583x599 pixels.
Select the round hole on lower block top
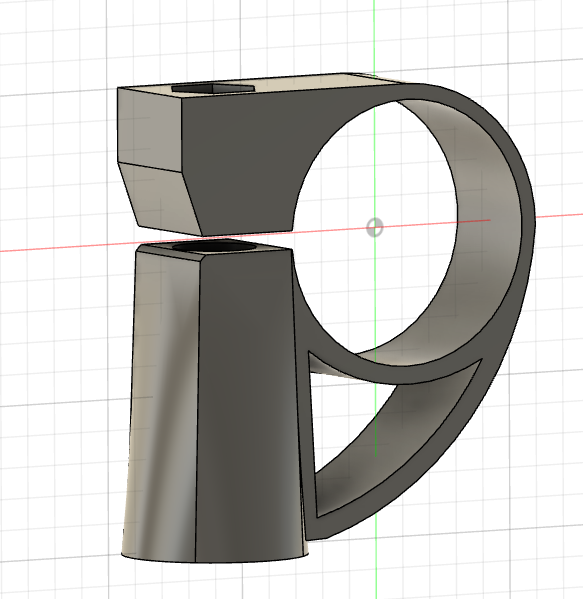[215, 247]
